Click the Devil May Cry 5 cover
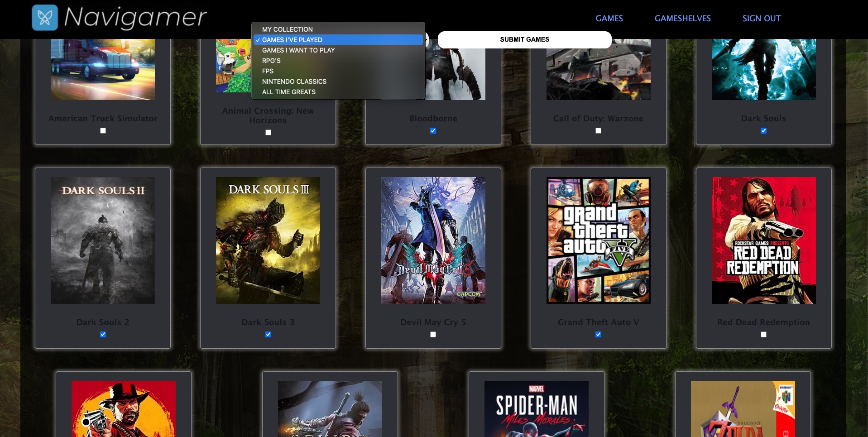868x437 pixels. coord(433,240)
